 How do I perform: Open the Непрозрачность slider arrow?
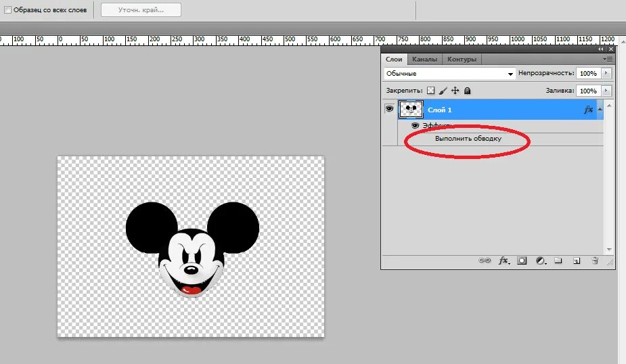point(606,74)
